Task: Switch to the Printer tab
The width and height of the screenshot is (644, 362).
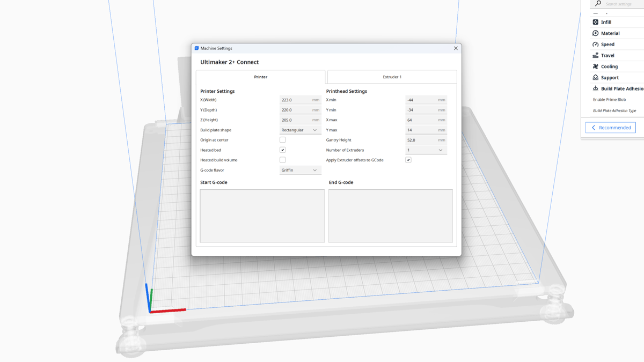Action: [261, 77]
